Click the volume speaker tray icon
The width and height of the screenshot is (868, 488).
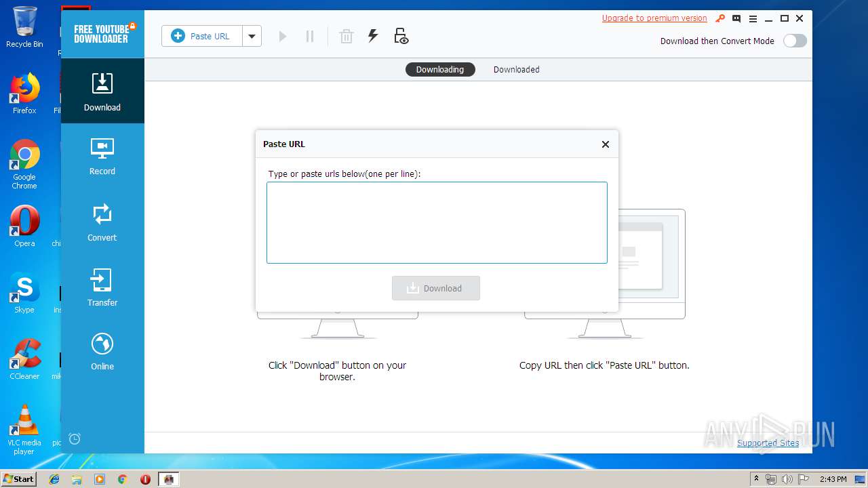(x=787, y=479)
